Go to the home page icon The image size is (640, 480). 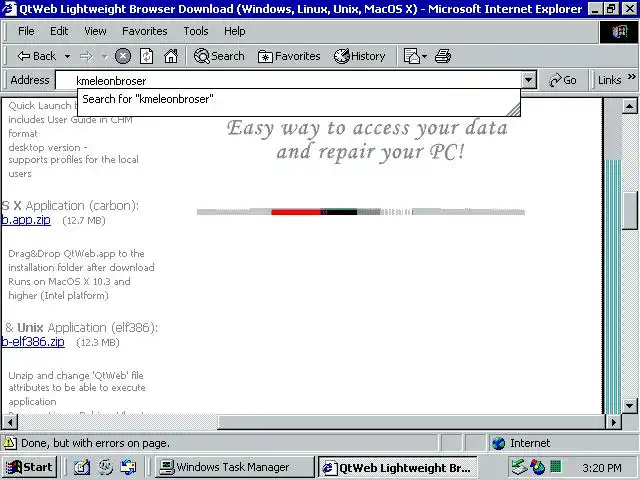[x=171, y=56]
